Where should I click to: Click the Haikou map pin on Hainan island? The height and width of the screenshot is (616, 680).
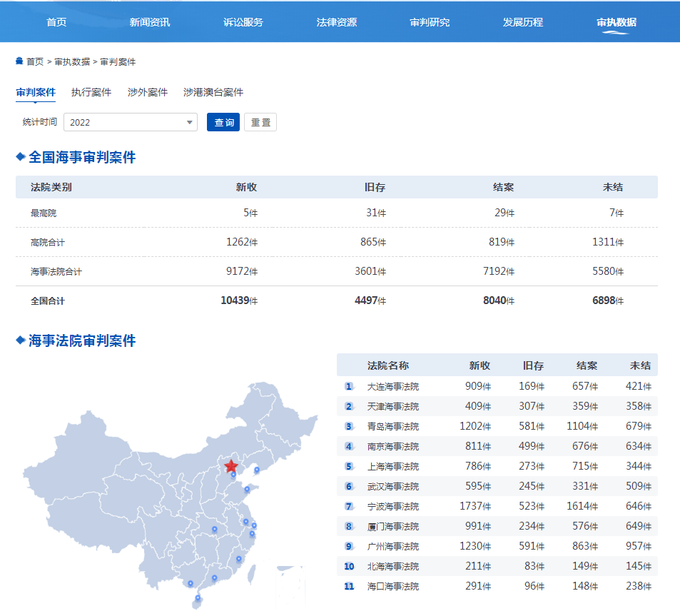198,598
